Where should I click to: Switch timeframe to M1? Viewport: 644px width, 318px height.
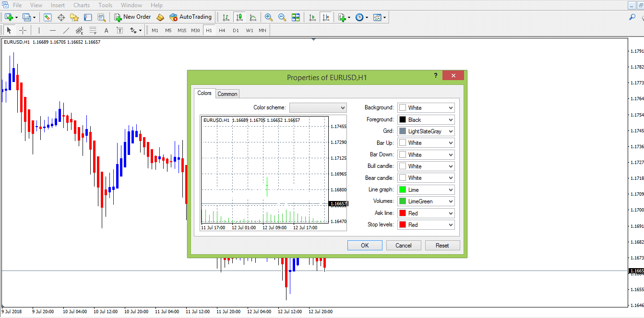pos(155,30)
